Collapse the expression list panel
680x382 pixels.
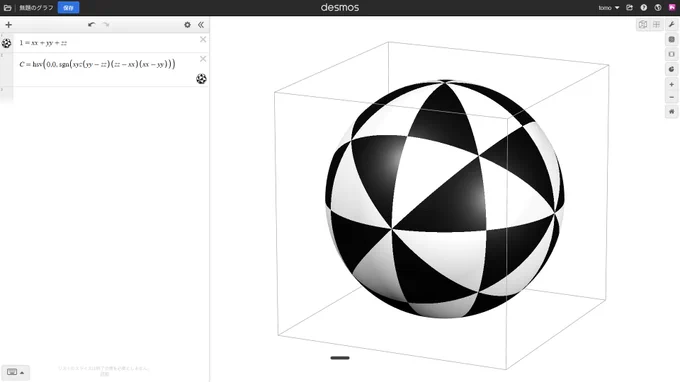[201, 25]
